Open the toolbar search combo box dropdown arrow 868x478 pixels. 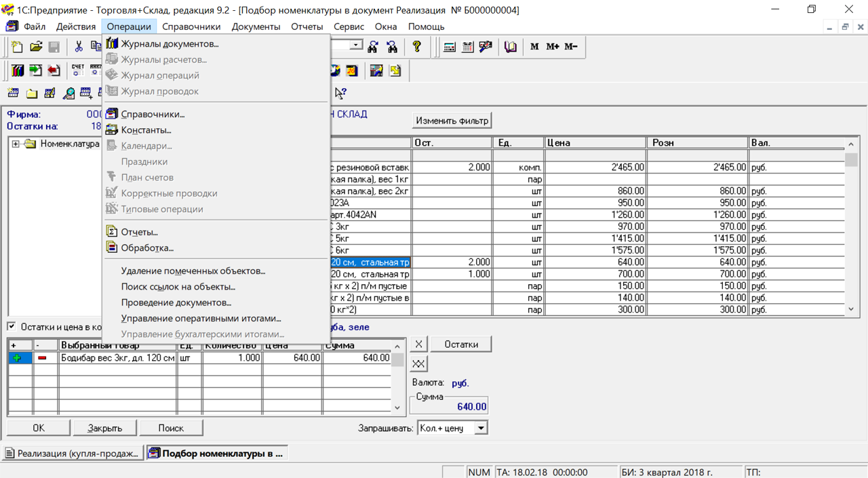click(x=357, y=45)
